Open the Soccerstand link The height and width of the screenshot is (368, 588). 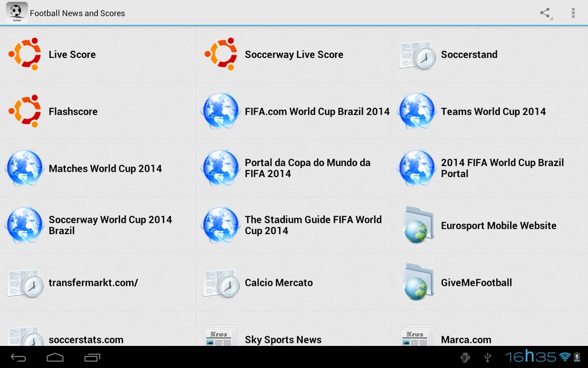469,55
